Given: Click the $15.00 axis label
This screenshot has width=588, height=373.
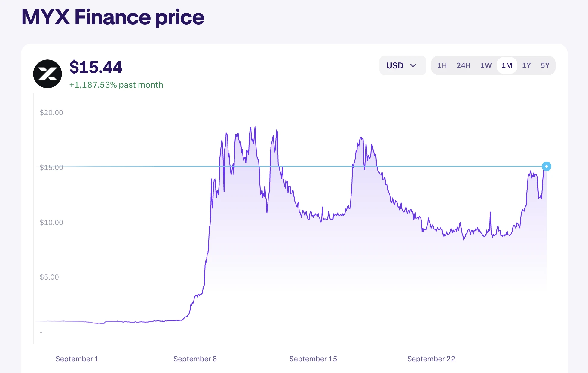Looking at the screenshot, I should click(x=51, y=168).
